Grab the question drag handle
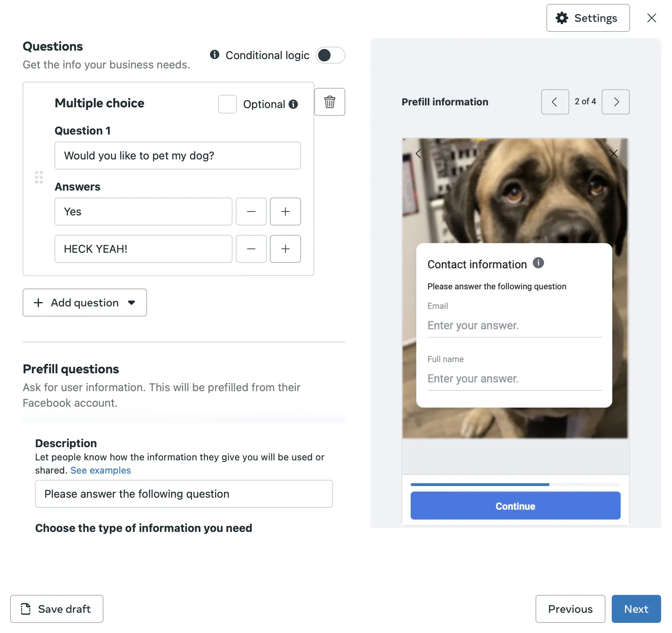672x633 pixels. 39,177
